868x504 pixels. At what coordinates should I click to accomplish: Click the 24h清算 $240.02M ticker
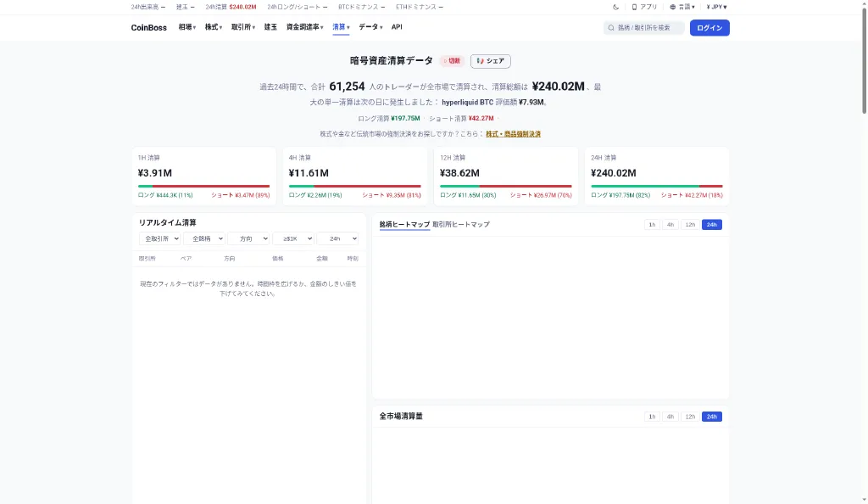click(x=231, y=7)
